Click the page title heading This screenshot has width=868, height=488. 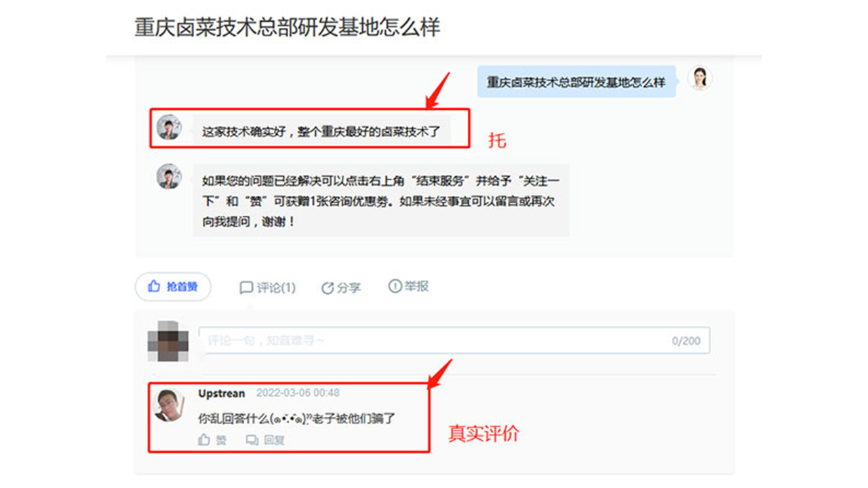(288, 27)
